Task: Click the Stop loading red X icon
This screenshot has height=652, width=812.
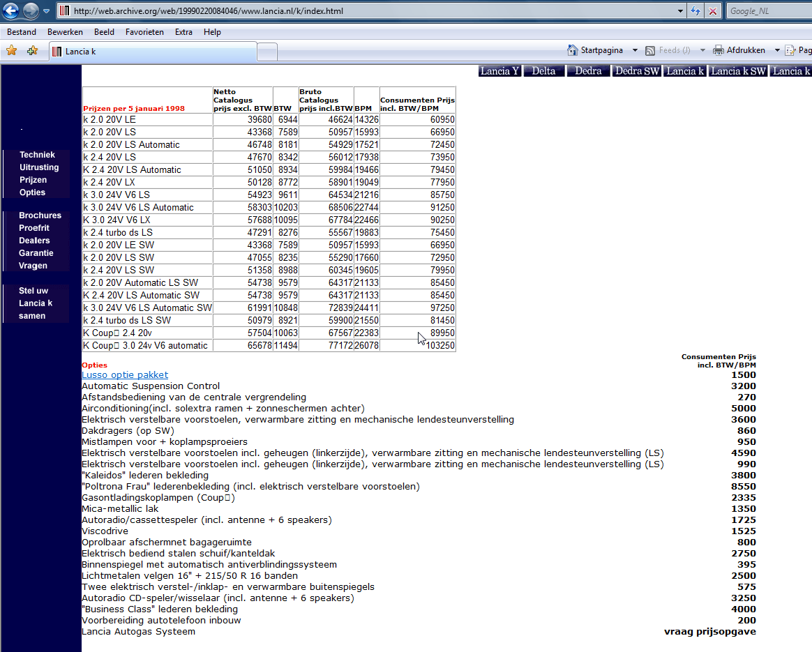Action: [712, 11]
